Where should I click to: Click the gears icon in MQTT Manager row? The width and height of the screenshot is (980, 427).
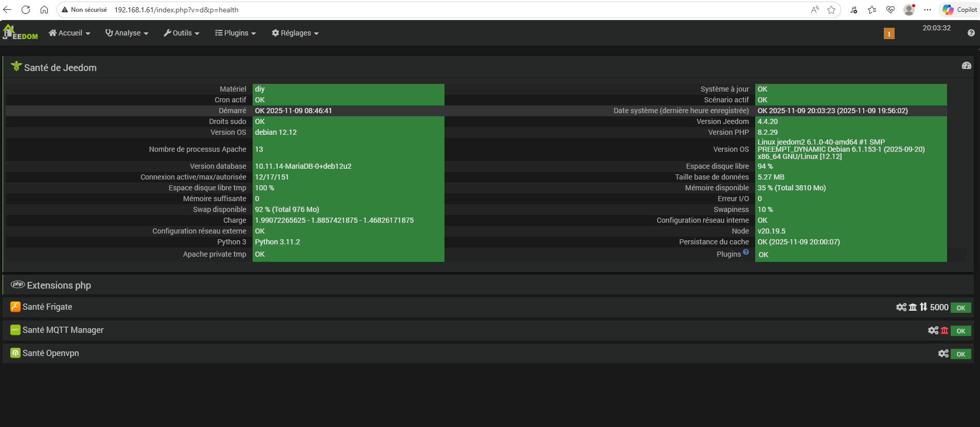click(x=933, y=330)
